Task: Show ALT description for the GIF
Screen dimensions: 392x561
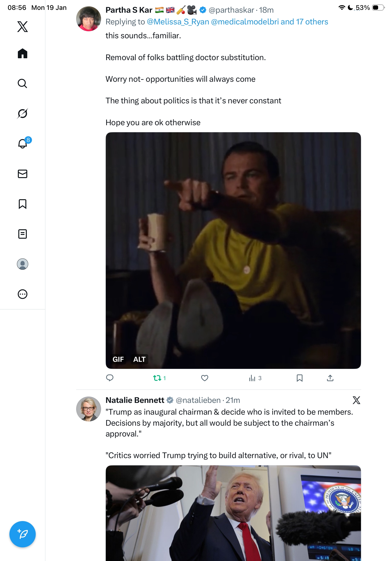Action: pyautogui.click(x=139, y=359)
